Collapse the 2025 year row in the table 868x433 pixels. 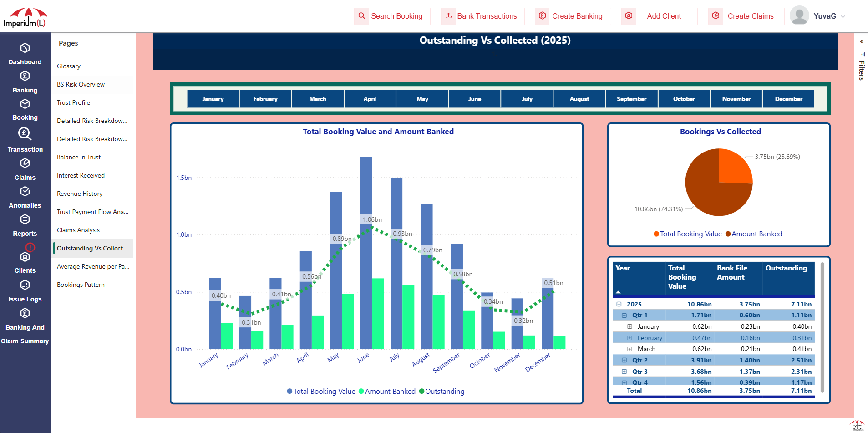(x=618, y=304)
